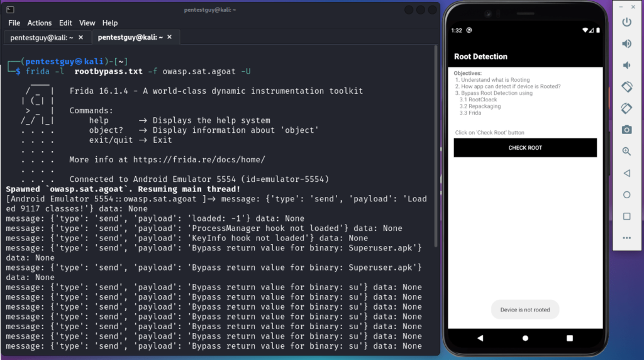Tap the Android back navigation button

tap(480, 338)
